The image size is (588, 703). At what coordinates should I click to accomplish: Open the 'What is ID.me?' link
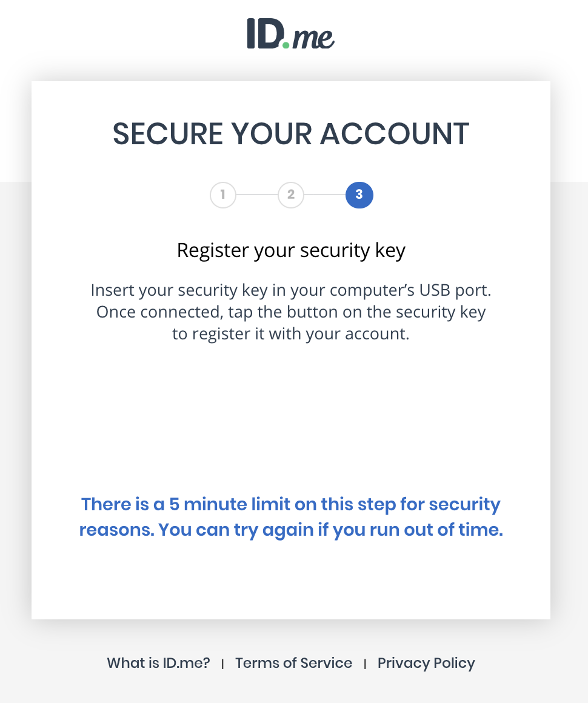coord(158,663)
